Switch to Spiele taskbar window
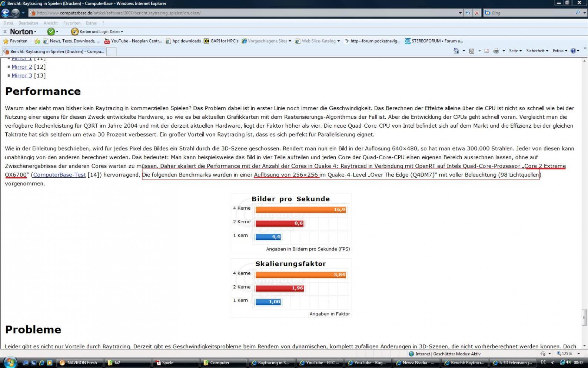The width and height of the screenshot is (588, 368). click(176, 363)
